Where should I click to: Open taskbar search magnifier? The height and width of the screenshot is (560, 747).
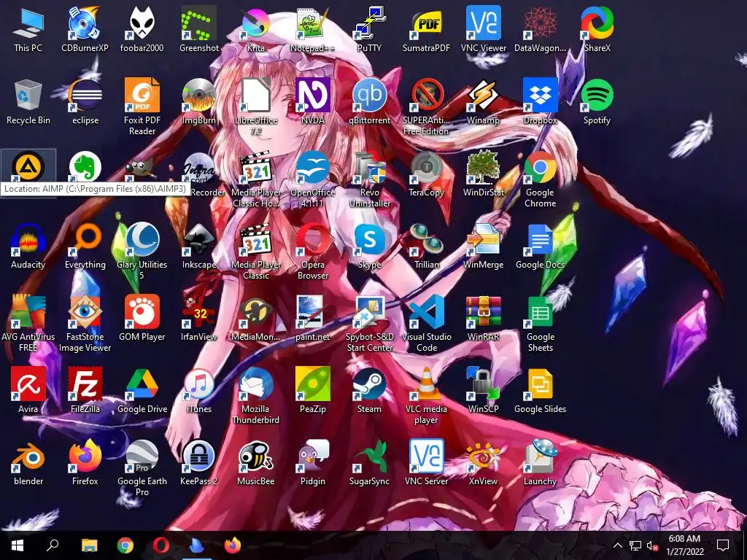(53, 545)
